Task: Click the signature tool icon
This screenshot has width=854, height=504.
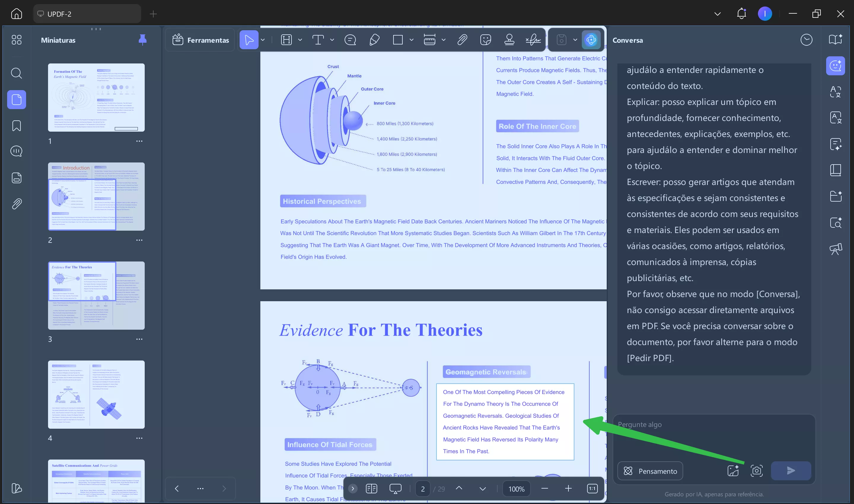Action: [533, 40]
